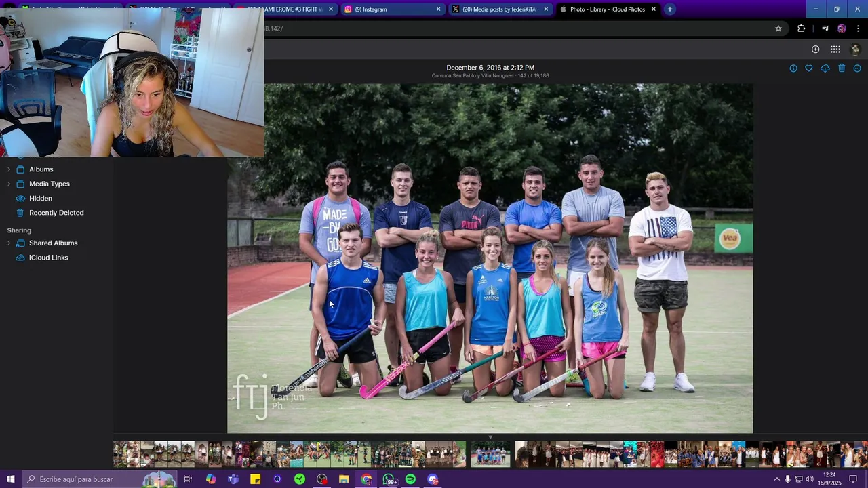
Task: Show photo info panel
Action: [793, 68]
